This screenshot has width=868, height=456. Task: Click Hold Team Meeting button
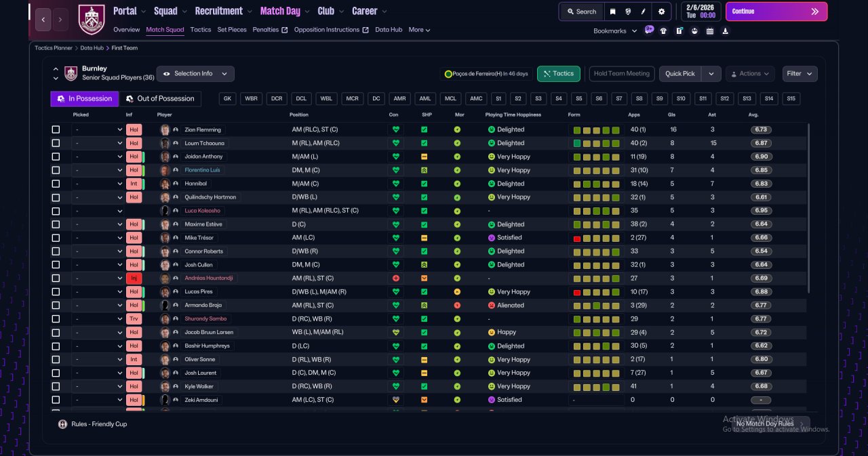click(x=622, y=74)
